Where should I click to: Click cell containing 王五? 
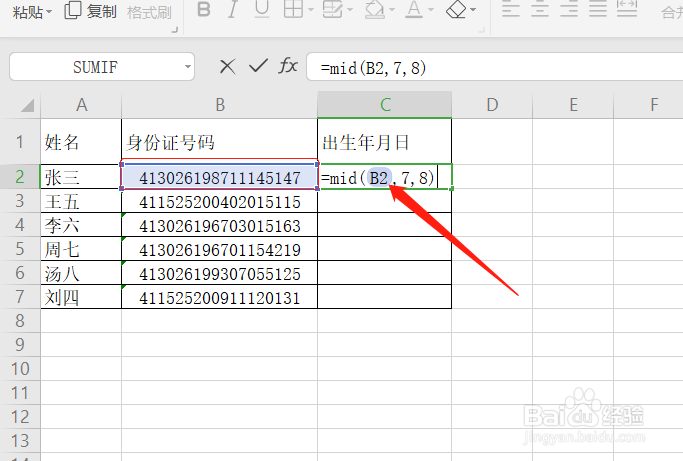(81, 201)
